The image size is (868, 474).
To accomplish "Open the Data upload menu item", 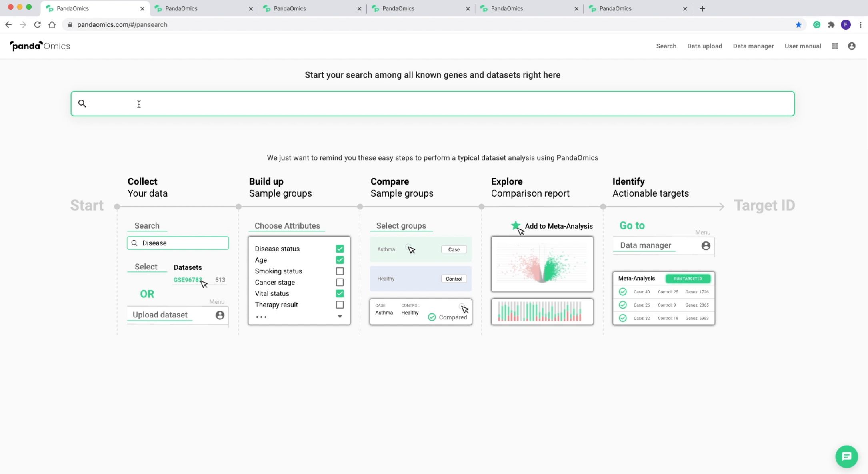I will tap(704, 46).
